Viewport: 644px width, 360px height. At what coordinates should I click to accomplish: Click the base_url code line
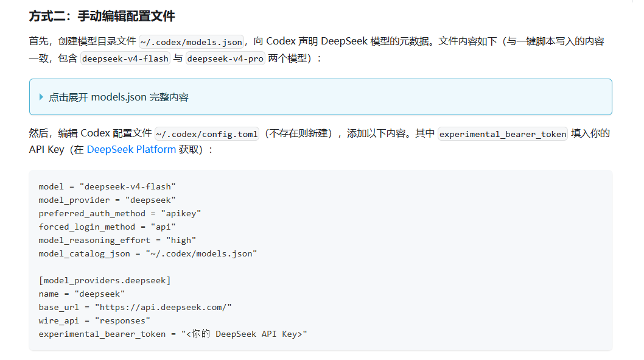coord(135,308)
